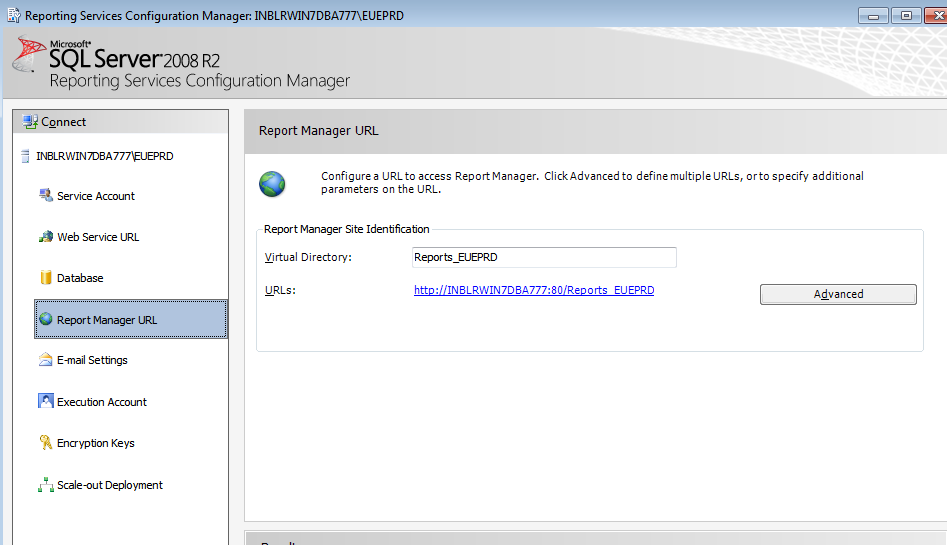Click the Virtual Directory text field

point(544,257)
